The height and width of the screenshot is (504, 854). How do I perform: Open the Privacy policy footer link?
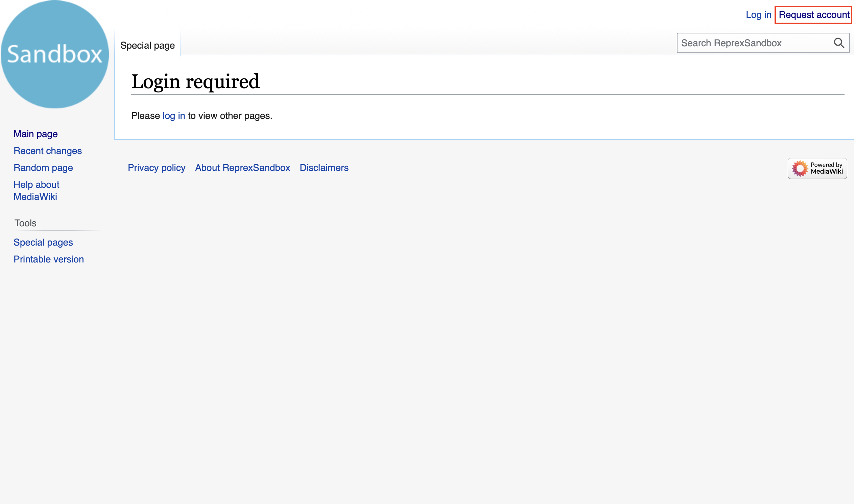tap(156, 168)
